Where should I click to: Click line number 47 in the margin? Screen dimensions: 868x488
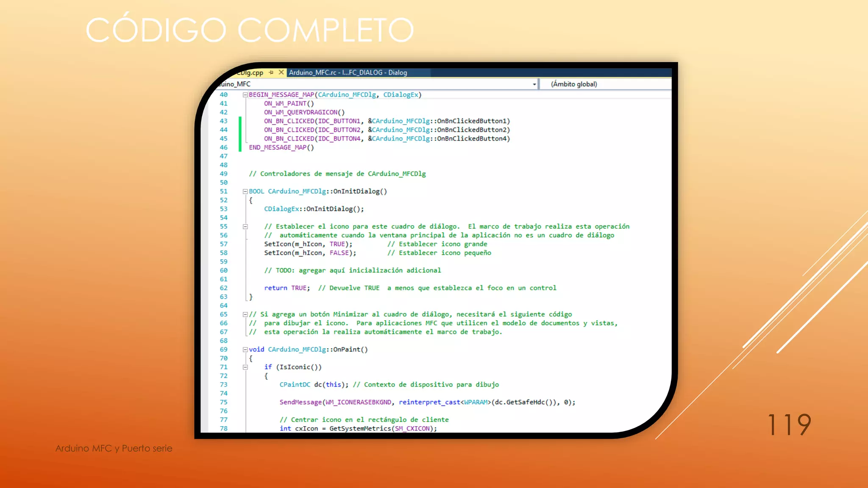point(224,156)
